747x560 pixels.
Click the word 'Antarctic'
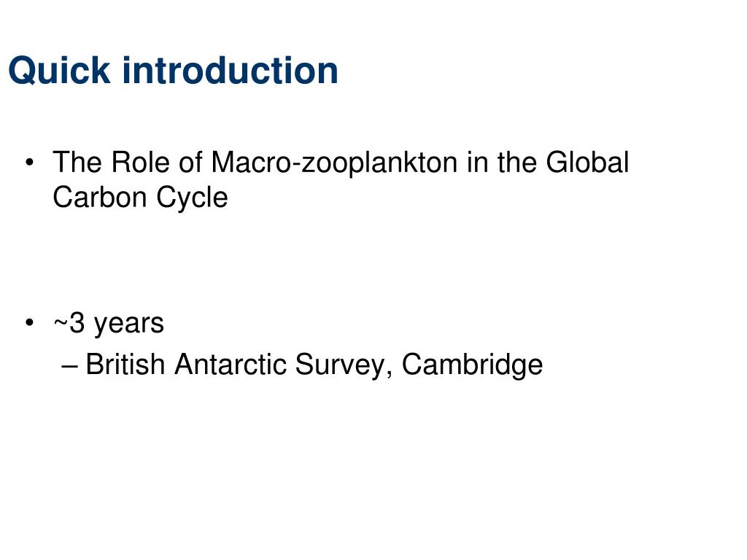(x=230, y=365)
